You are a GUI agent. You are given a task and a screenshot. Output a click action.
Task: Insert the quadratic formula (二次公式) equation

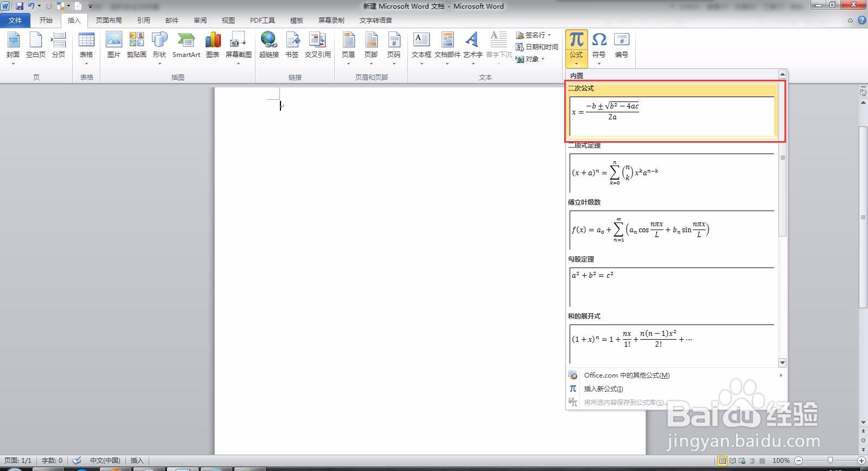click(x=673, y=111)
